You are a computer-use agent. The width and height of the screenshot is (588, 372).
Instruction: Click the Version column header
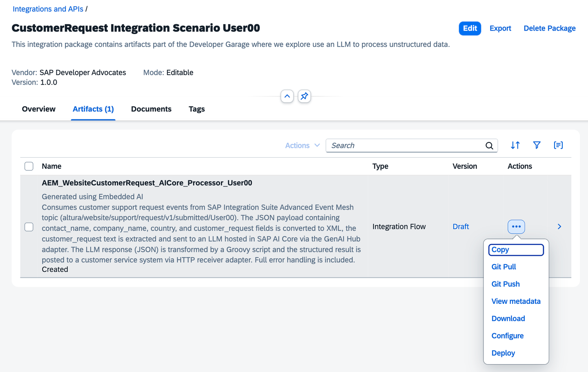(465, 166)
